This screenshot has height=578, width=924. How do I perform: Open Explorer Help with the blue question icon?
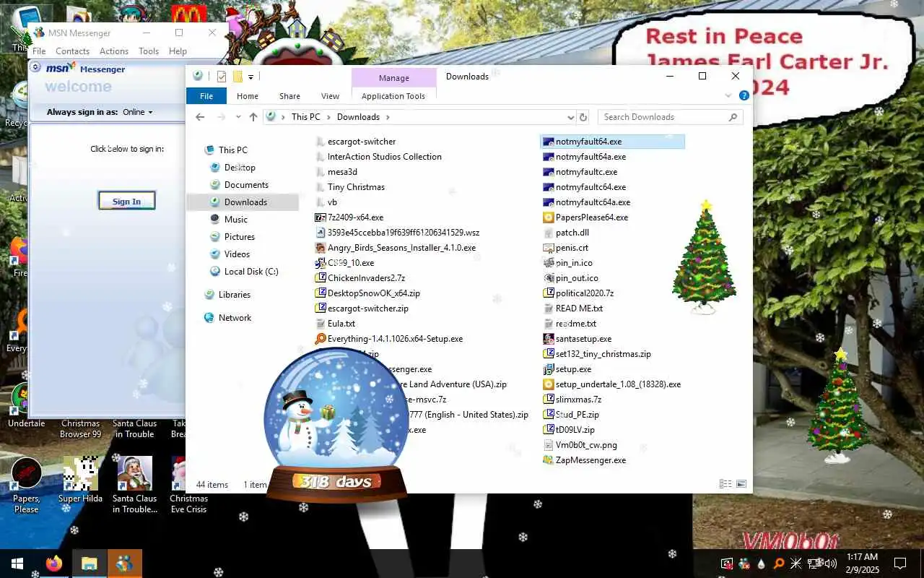click(x=744, y=95)
